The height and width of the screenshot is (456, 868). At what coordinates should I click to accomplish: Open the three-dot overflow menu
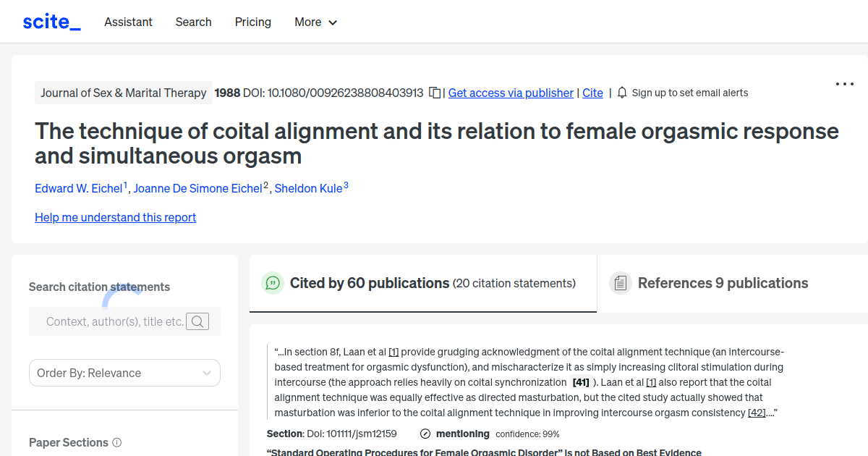pos(844,84)
